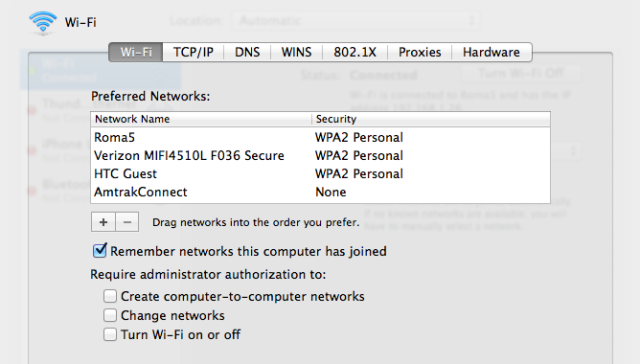Screen dimensions: 640x364
Task: Select the Wi-Fi tab
Action: 136,52
